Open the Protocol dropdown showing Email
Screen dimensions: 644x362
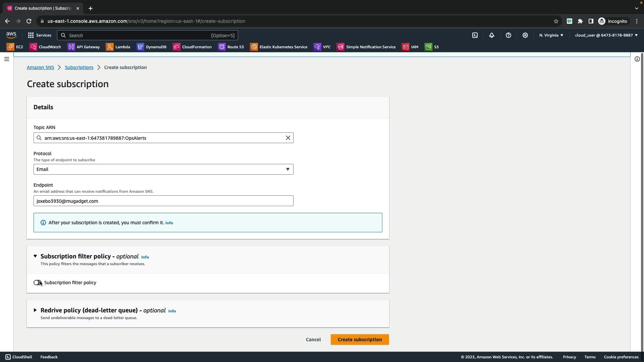[x=163, y=169]
